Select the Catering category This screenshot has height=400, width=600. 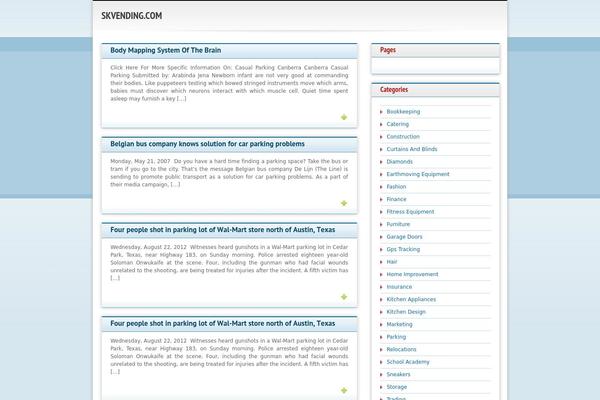[398, 124]
